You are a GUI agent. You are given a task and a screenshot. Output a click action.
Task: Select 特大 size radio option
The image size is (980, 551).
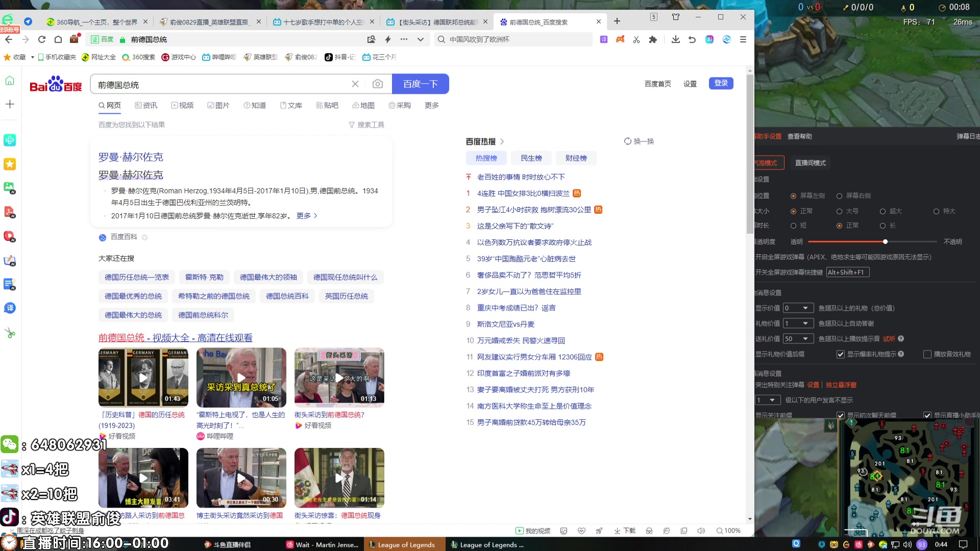(x=936, y=211)
